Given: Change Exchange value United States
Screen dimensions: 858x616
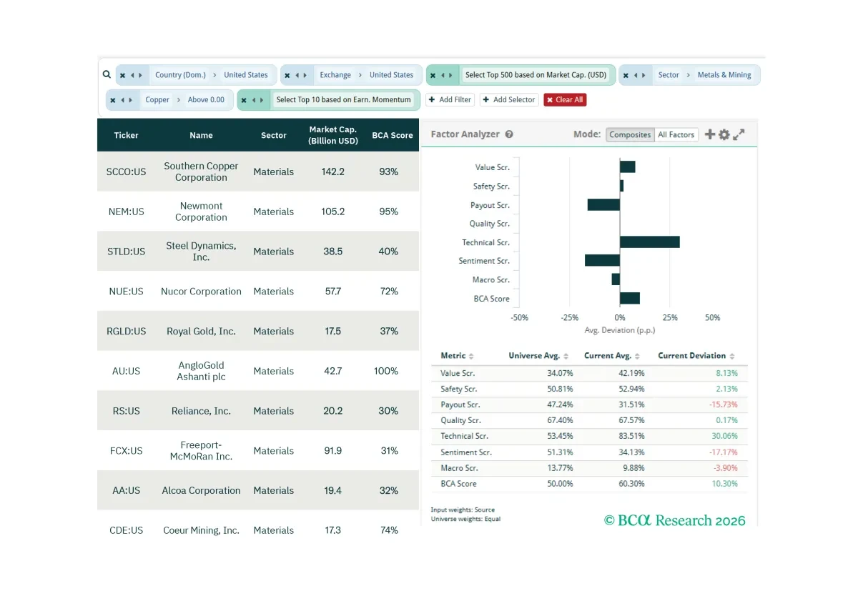Looking at the screenshot, I should (x=391, y=75).
